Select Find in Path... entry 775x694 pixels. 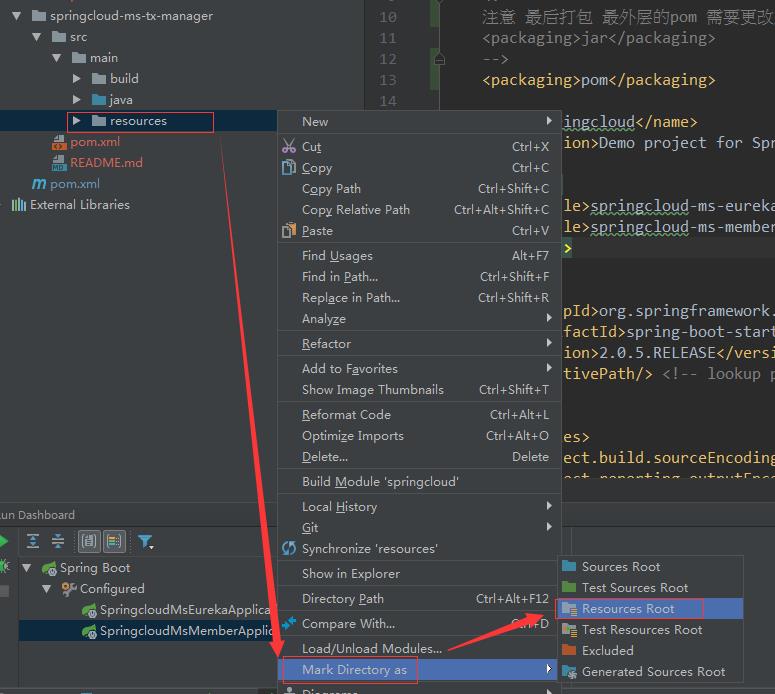click(x=420, y=276)
